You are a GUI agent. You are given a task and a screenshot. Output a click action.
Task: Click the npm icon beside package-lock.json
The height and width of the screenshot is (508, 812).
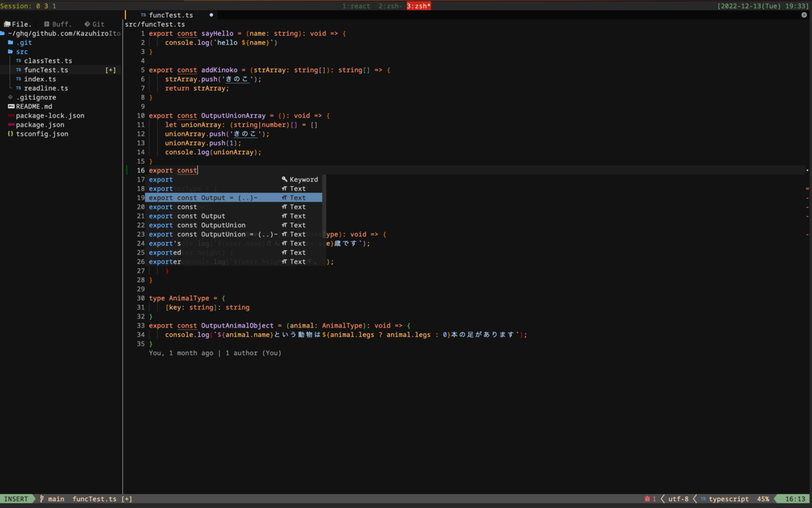[11, 116]
